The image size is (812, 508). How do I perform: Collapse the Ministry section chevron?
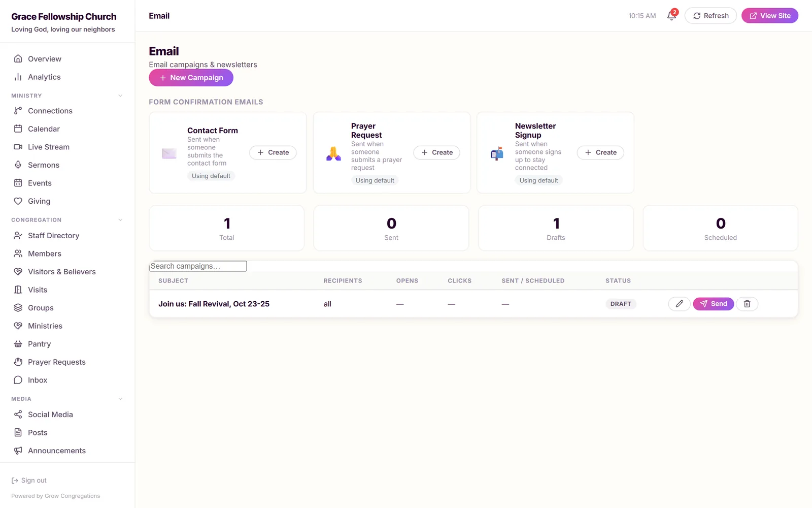[120, 96]
